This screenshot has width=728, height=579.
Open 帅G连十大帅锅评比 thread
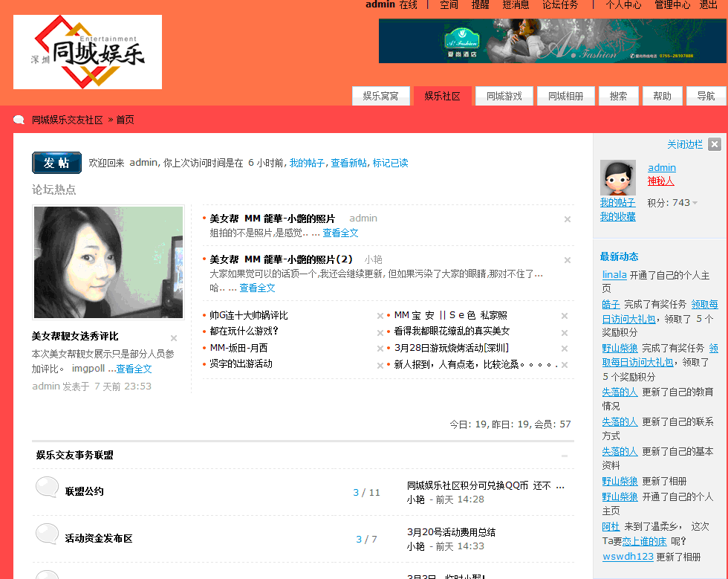249,316
